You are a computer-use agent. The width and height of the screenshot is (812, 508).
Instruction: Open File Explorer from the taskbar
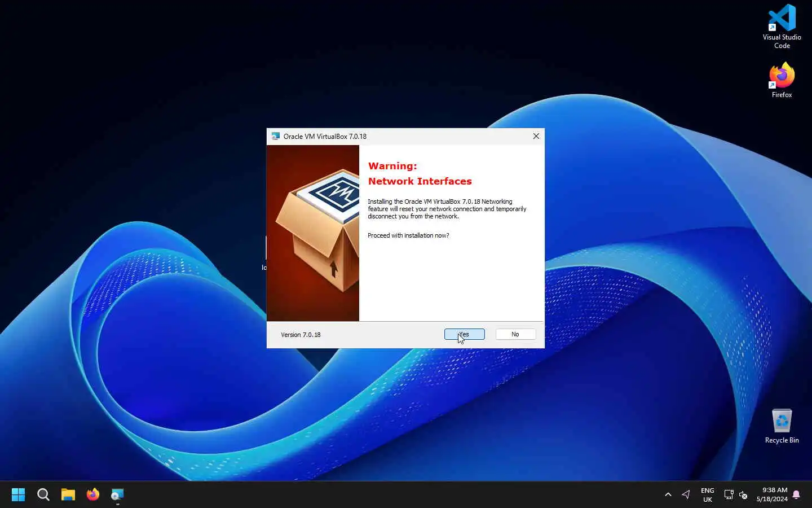point(68,494)
